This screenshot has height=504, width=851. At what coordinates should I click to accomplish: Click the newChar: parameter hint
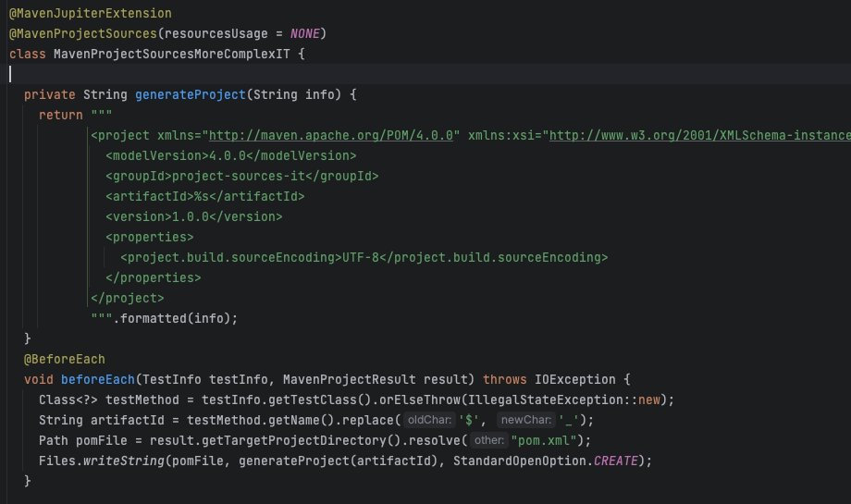pos(526,420)
